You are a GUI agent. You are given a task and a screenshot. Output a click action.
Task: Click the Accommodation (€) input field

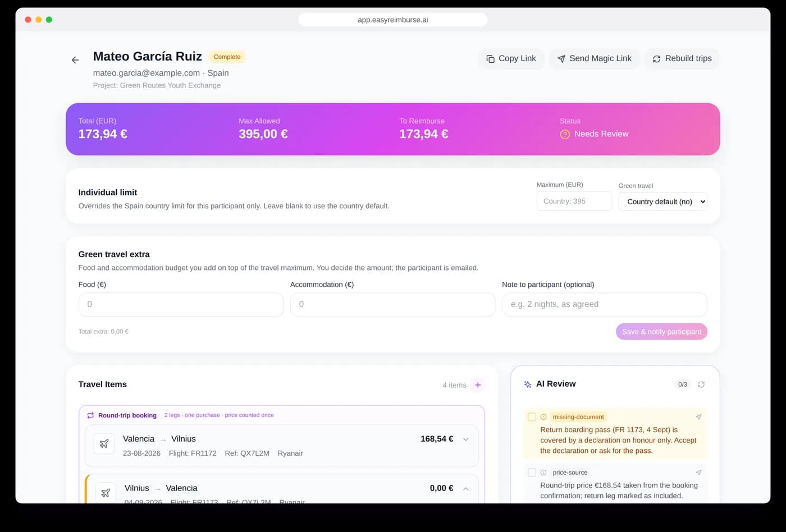[x=392, y=304]
